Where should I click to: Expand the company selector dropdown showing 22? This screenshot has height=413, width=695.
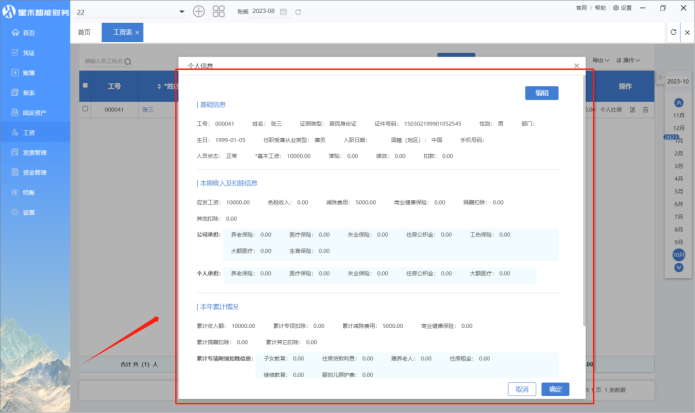click(x=181, y=11)
